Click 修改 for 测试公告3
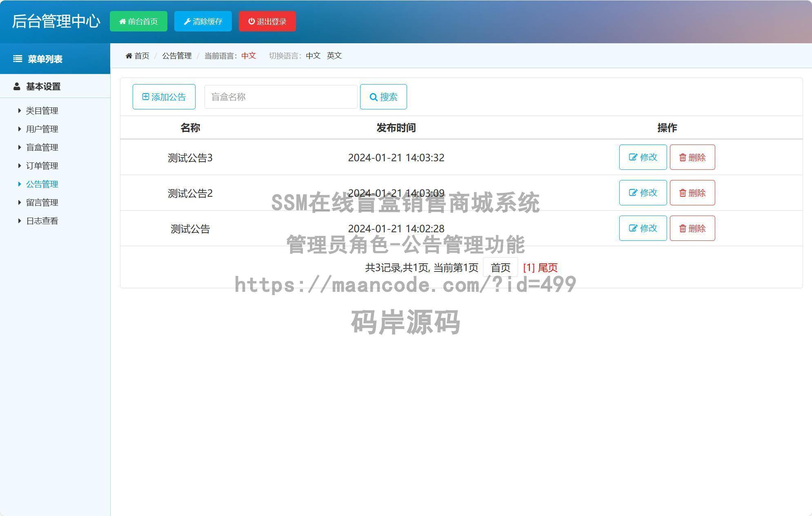Image resolution: width=812 pixels, height=516 pixels. pyautogui.click(x=643, y=157)
